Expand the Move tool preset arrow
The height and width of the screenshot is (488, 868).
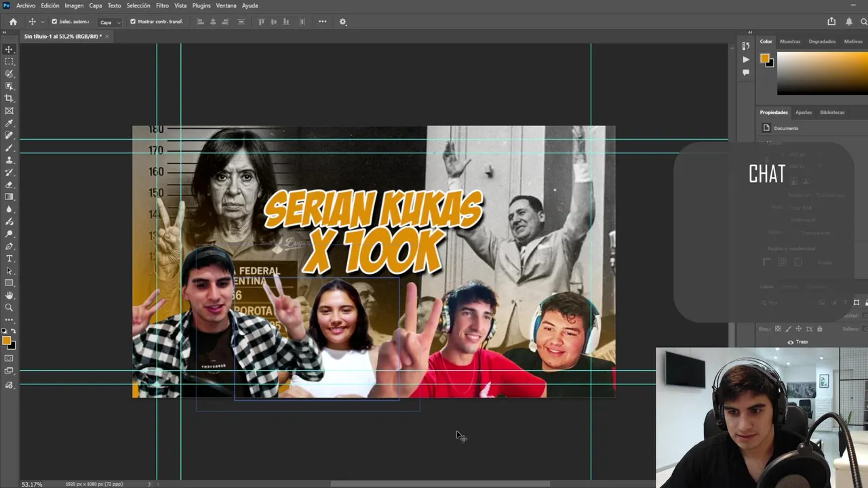(x=42, y=22)
